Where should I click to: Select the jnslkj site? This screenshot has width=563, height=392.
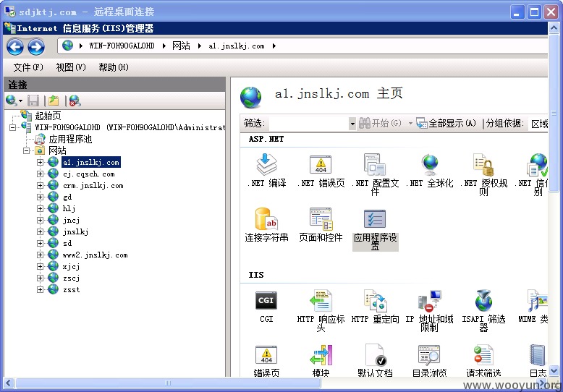(75, 231)
